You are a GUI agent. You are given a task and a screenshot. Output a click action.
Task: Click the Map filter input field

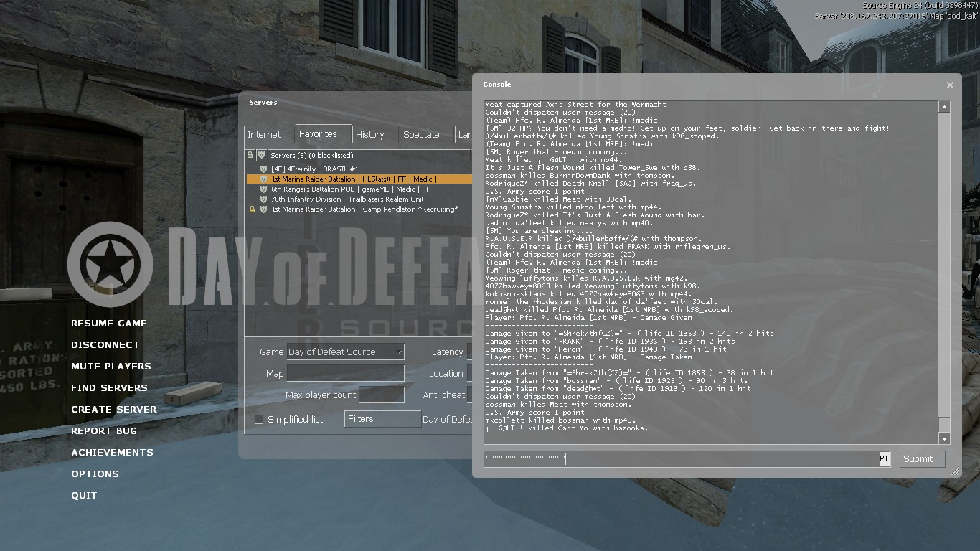tap(345, 373)
